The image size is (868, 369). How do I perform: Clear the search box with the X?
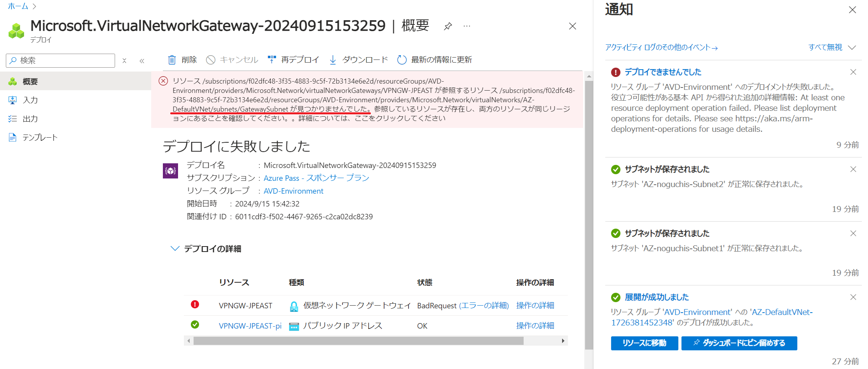coord(124,61)
